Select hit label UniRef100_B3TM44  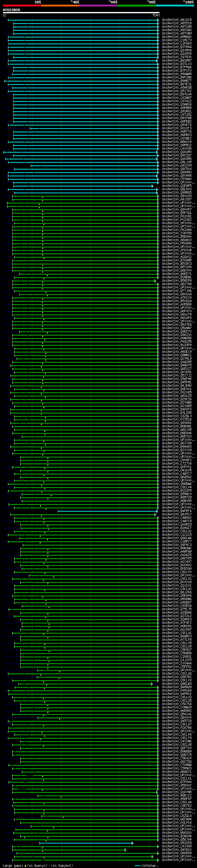[177, 47]
